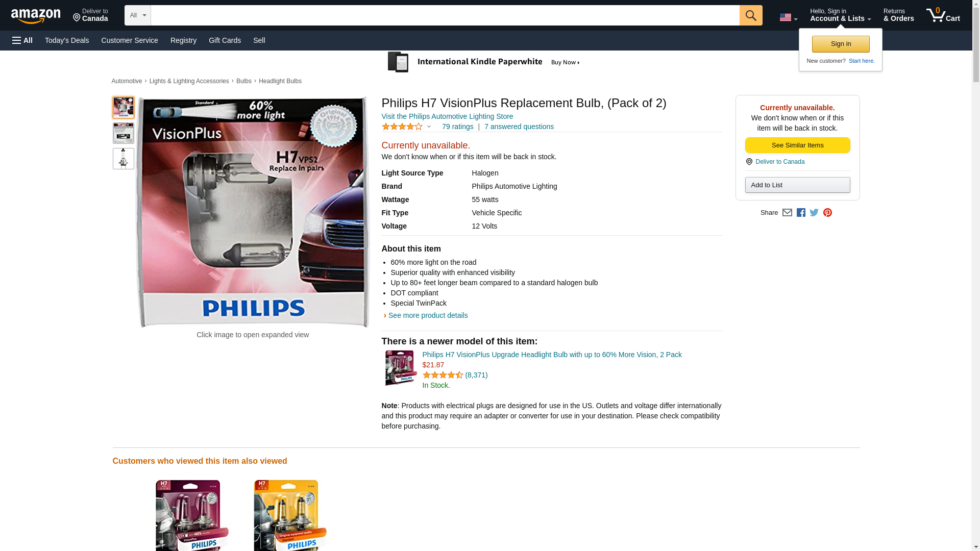
Task: Open the All hamburger menu
Action: point(22,40)
